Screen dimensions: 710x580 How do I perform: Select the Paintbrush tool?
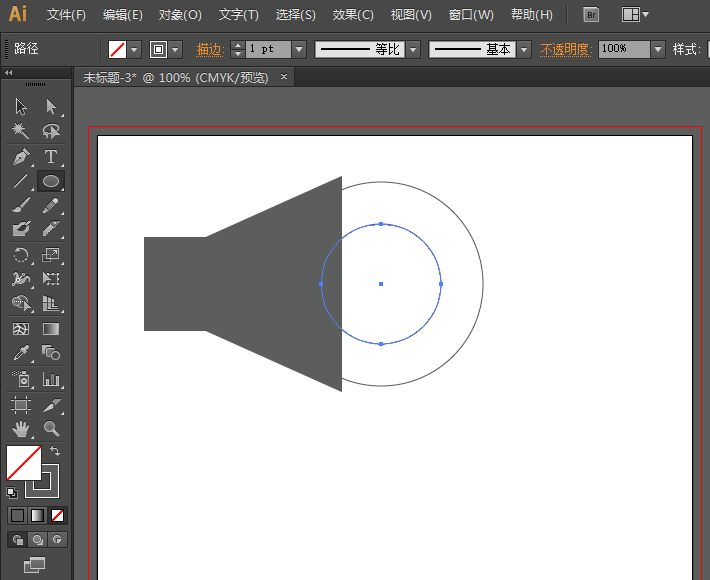coord(21,205)
